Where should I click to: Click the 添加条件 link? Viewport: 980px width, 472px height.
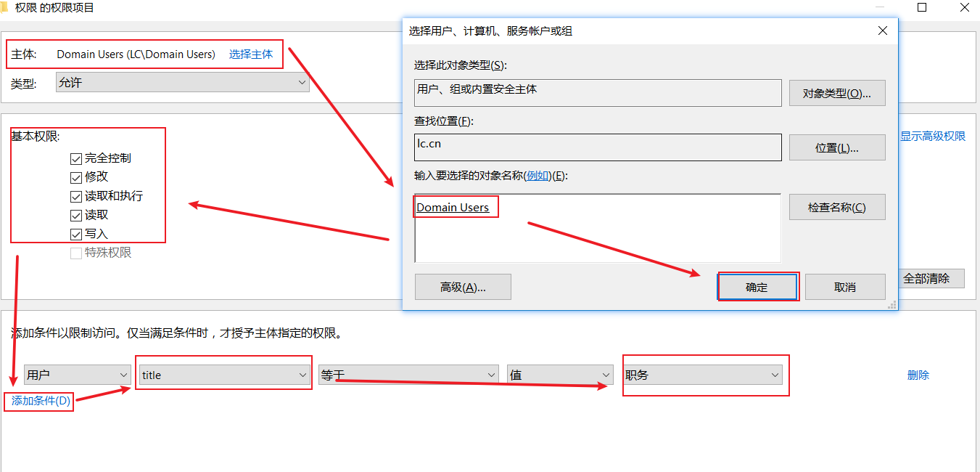[41, 401]
